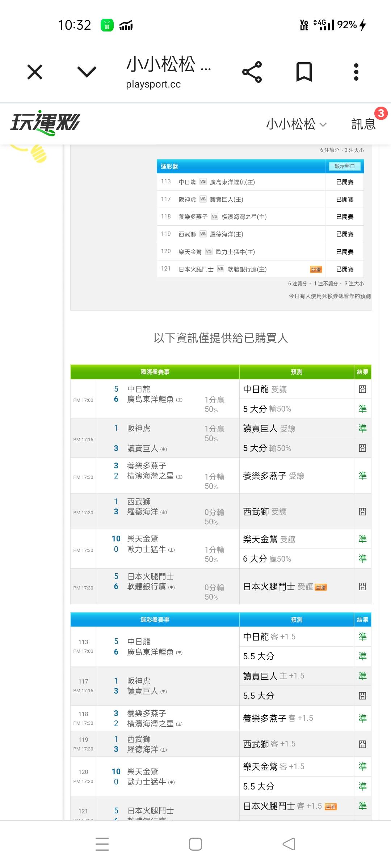This screenshot has height=868, width=391.
Task: Tap 準 result icon for 養樂多燕子 受讓
Action: (362, 476)
